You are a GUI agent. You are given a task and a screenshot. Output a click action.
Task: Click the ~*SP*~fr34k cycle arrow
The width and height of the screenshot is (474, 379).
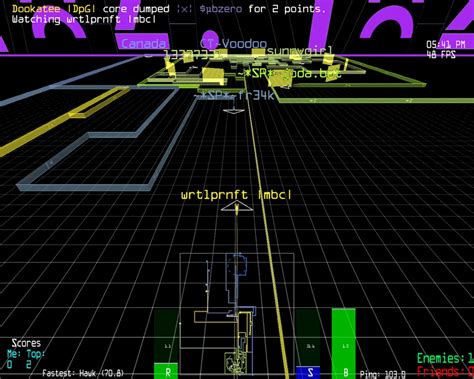[234, 111]
